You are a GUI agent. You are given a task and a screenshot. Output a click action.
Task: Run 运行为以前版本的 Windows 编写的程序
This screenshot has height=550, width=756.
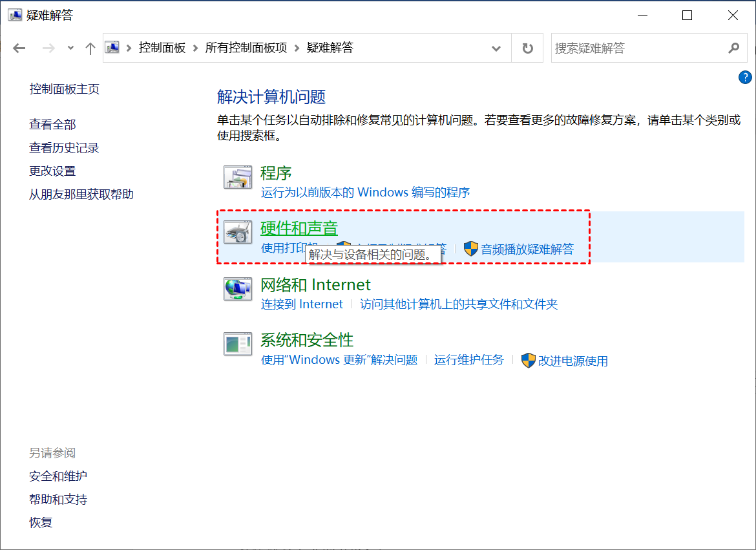point(366,193)
